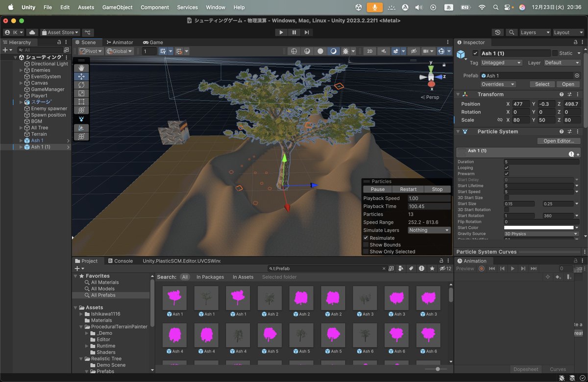
Task: Expand the Enemies item in Hierarchy
Action: click(21, 71)
